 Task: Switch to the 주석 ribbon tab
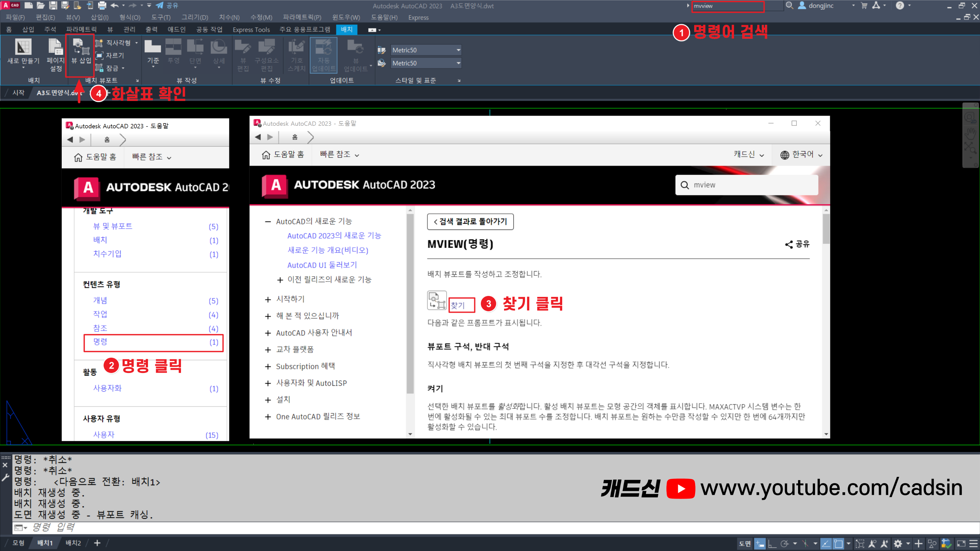(x=50, y=29)
